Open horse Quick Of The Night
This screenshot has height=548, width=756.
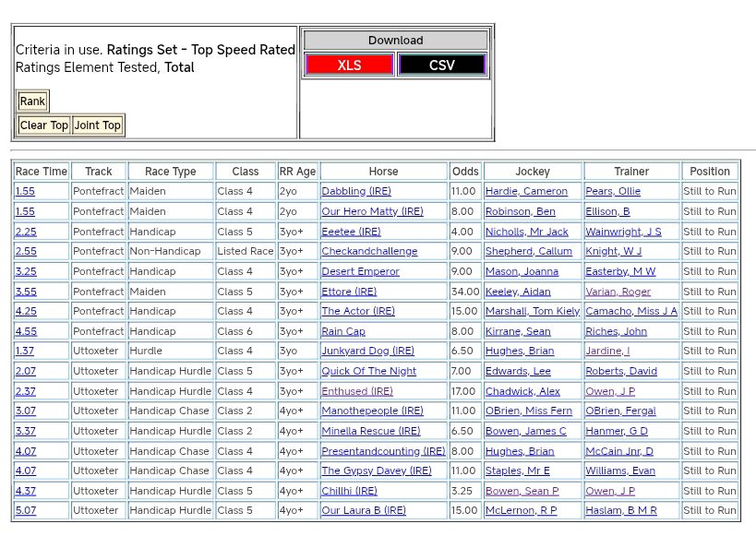[x=368, y=372]
